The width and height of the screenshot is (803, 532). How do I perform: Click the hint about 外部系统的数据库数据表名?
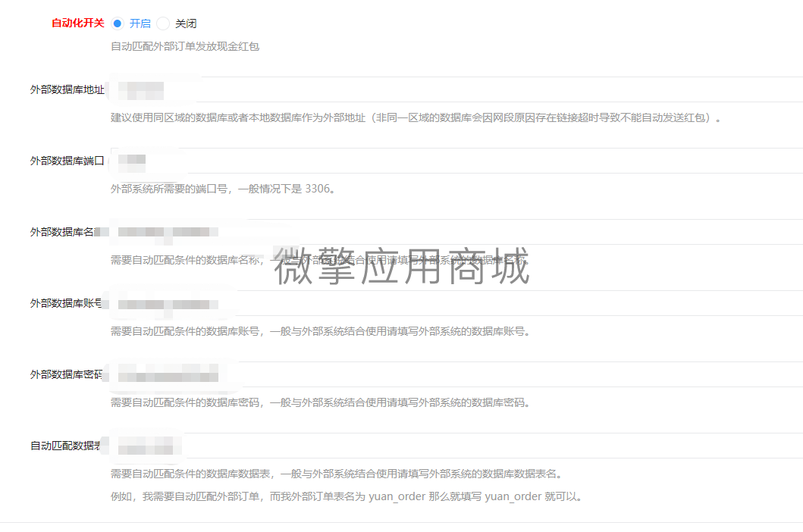coord(337,474)
